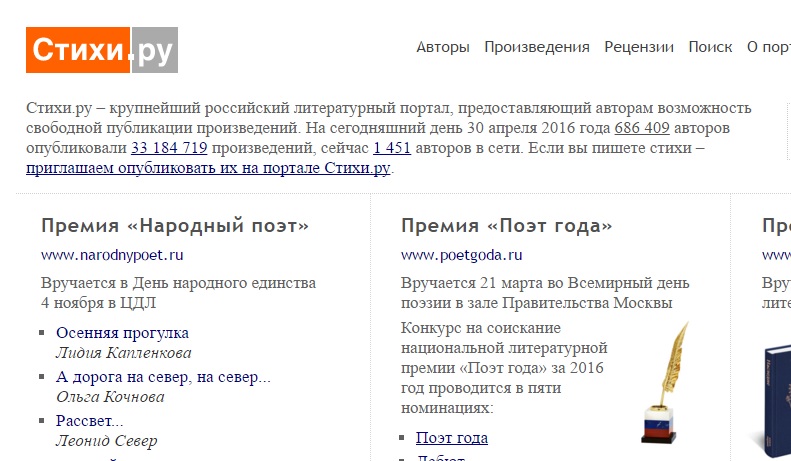Open the Произведения menu item

point(537,47)
